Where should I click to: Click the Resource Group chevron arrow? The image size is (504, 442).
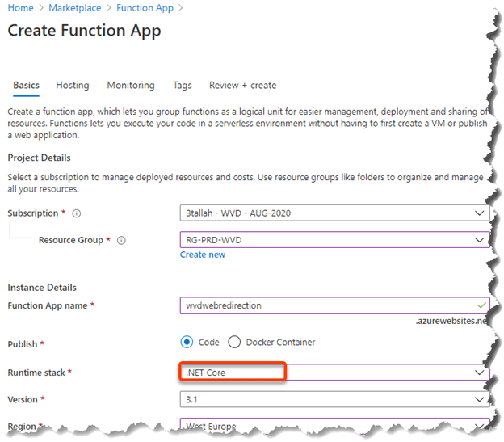(x=479, y=240)
